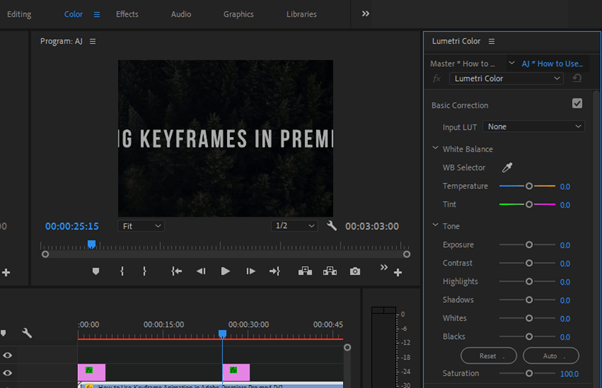602x388 pixels.
Task: Toggle visibility of the pink clips track
Action: point(7,373)
